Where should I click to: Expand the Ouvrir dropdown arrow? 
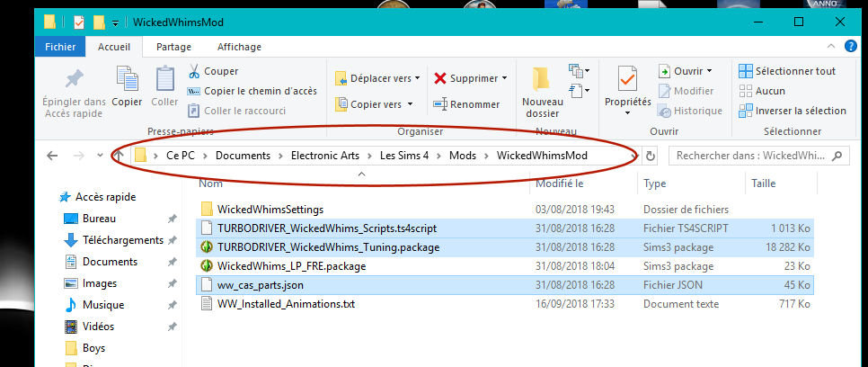(x=710, y=71)
